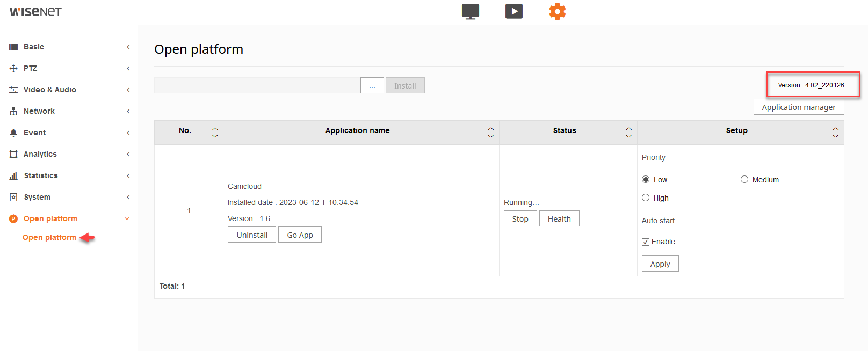Check Camcloud Health status
Image resolution: width=868 pixels, height=351 pixels.
click(x=559, y=218)
